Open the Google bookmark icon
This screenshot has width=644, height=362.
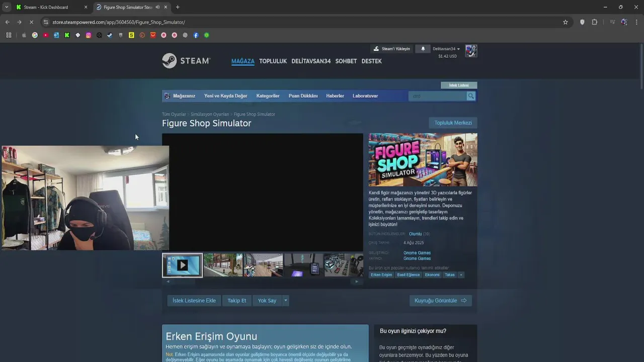(35, 35)
